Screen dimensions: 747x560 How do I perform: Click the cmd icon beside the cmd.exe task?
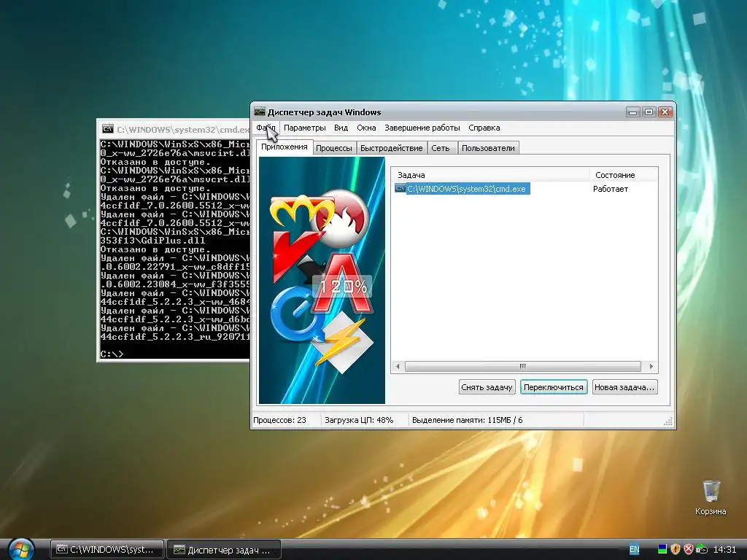[x=400, y=189]
